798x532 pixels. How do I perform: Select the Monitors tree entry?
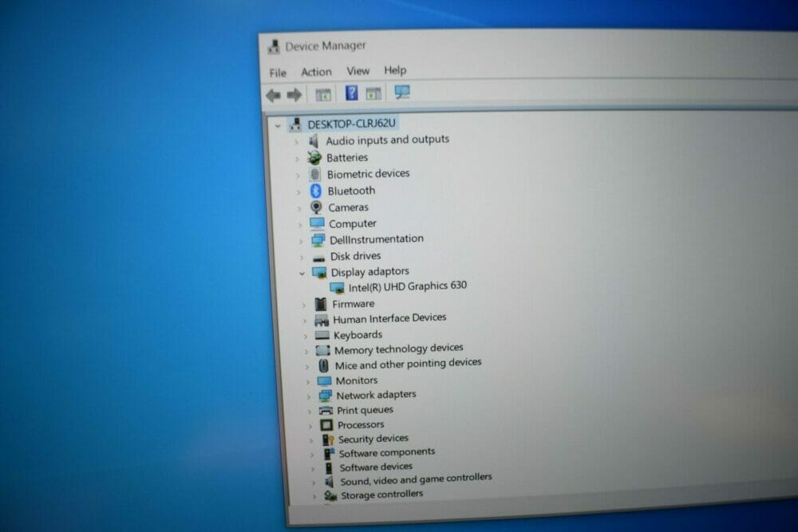[x=356, y=380]
